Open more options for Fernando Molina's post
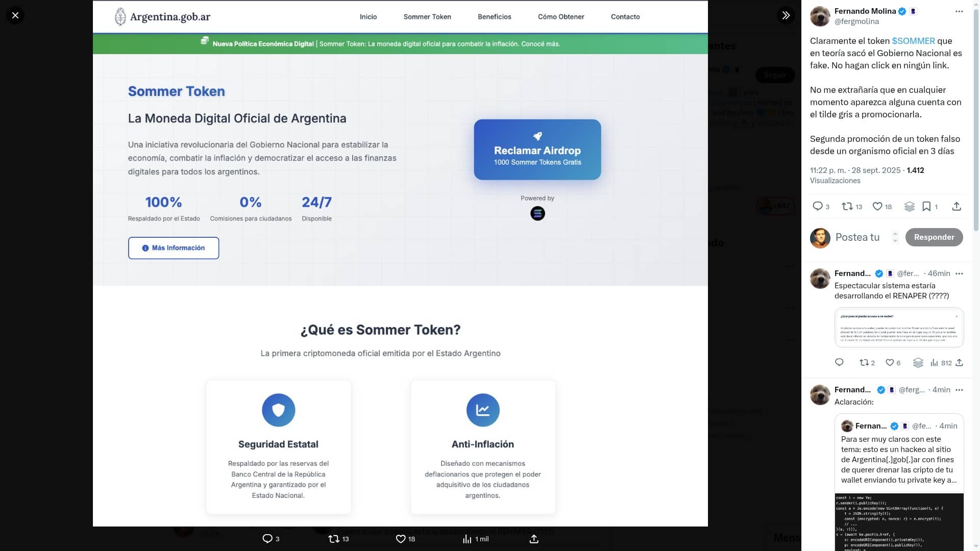Viewport: 980px width, 551px height. (x=959, y=11)
